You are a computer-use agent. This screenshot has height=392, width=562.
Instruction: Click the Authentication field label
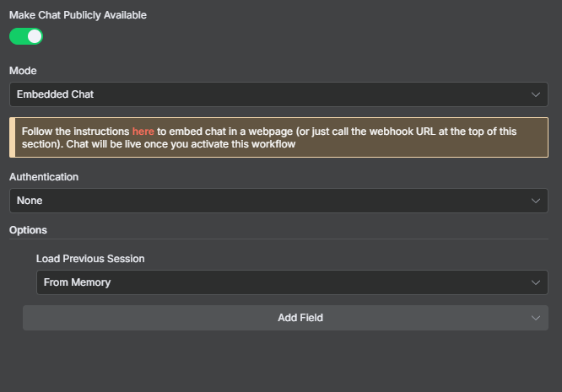coord(44,177)
